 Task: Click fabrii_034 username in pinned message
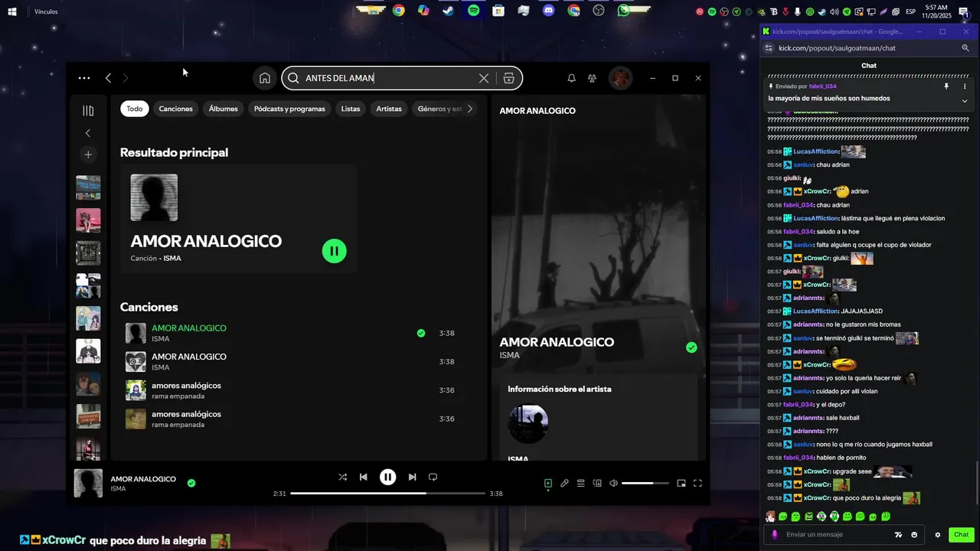(x=822, y=86)
